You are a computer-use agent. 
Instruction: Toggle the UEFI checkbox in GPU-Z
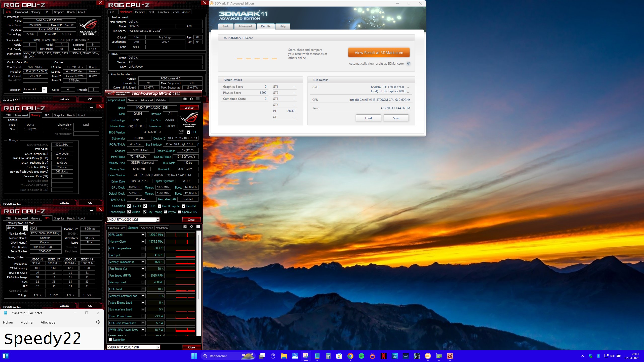tap(189, 132)
